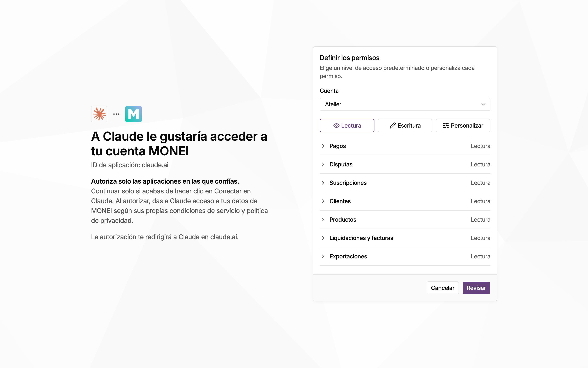Click the 'ID de aplicación: claude.ai' text
The width and height of the screenshot is (588, 368).
pyautogui.click(x=130, y=165)
